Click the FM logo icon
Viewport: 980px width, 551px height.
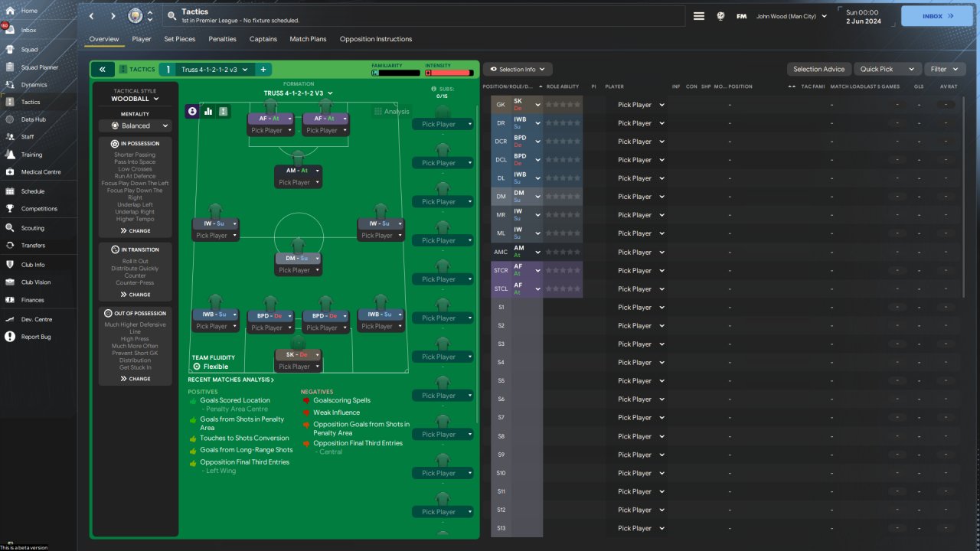[x=741, y=16]
